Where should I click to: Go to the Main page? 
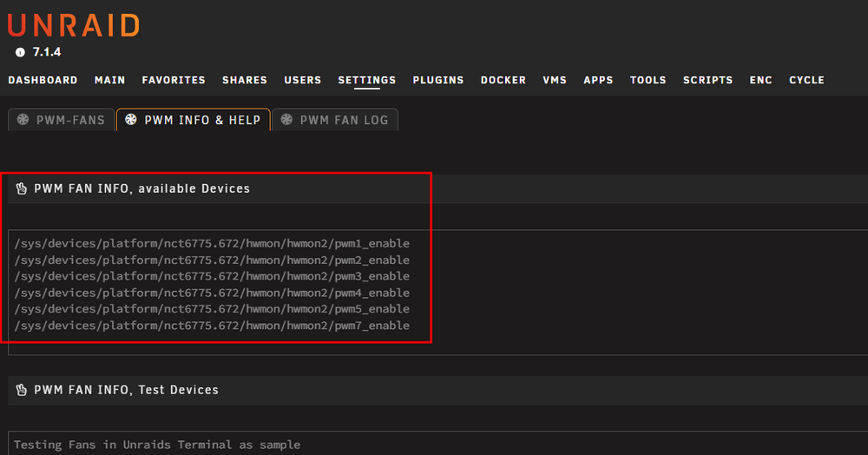point(109,80)
